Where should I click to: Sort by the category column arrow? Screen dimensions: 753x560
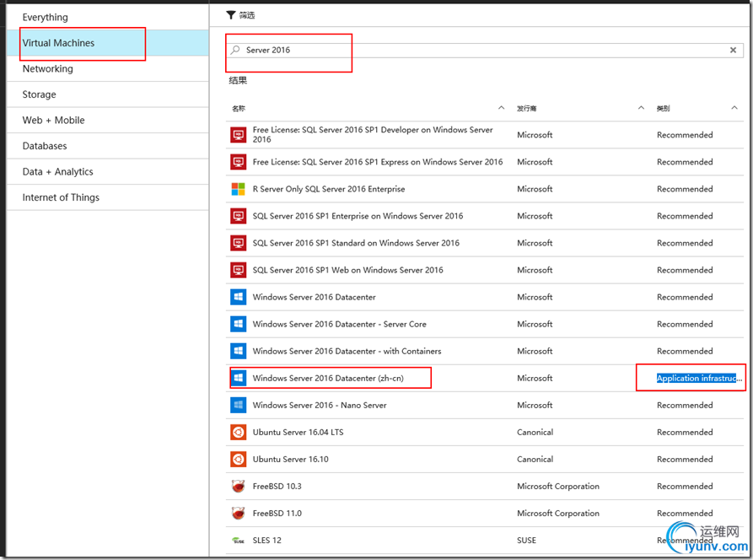pyautogui.click(x=734, y=108)
